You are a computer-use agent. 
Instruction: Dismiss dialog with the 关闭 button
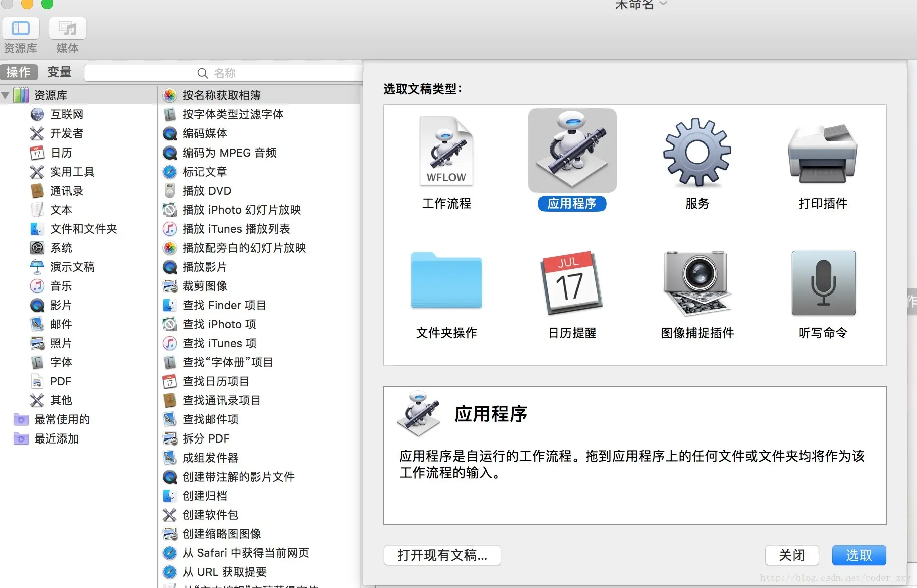tap(792, 555)
